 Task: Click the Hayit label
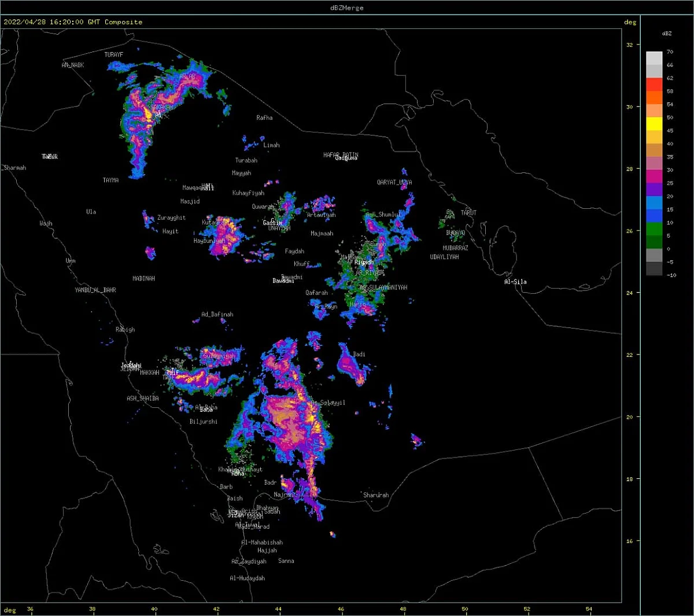(171, 231)
